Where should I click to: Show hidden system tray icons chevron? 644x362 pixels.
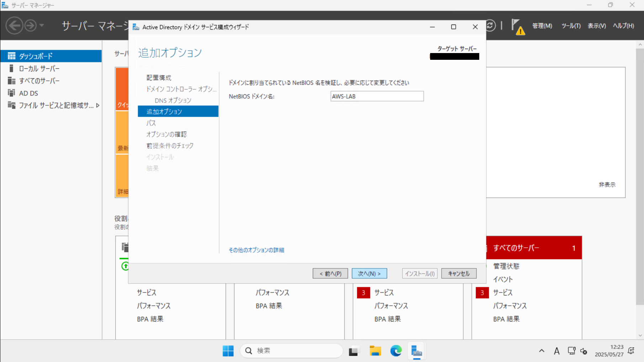[542, 351]
